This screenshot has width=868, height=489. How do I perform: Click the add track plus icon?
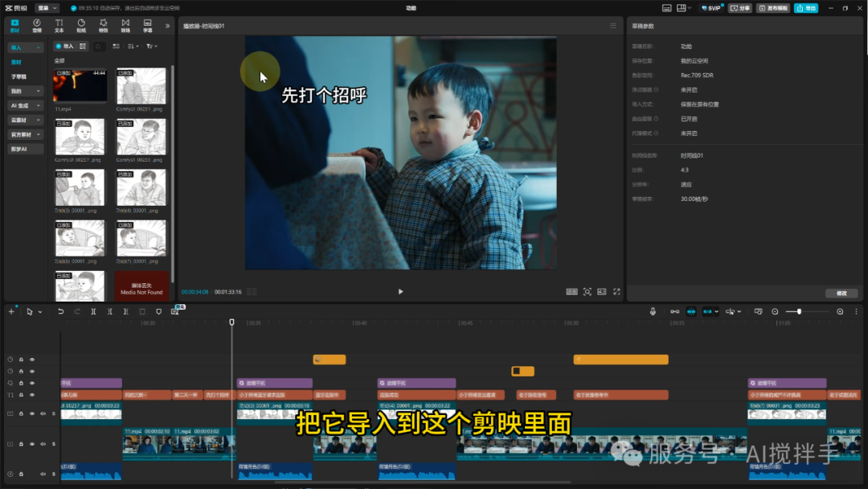tap(11, 312)
